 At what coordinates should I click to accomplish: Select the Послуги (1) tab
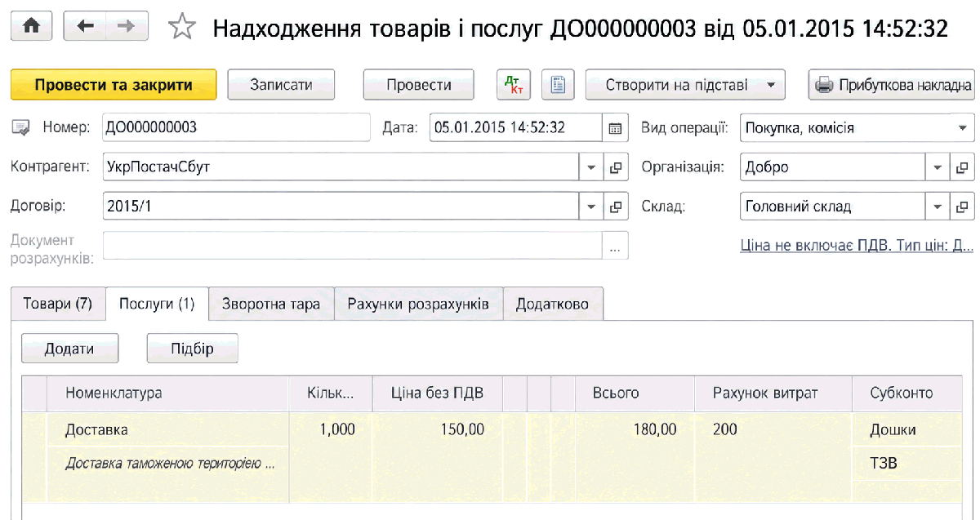click(157, 304)
